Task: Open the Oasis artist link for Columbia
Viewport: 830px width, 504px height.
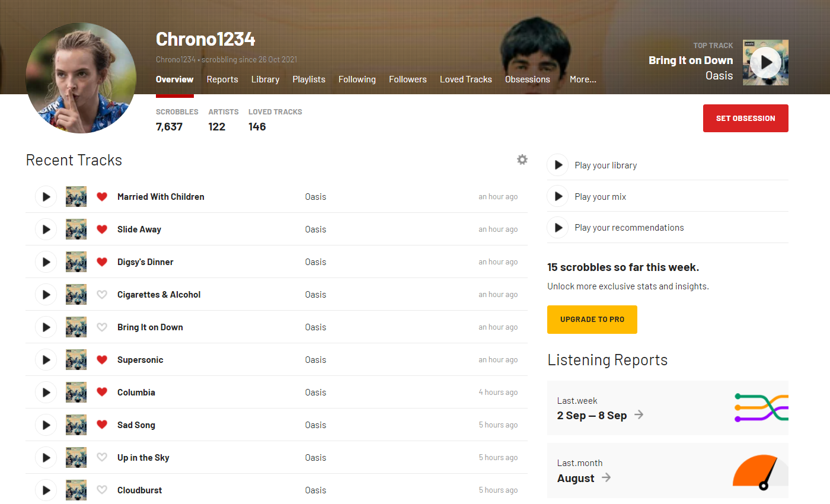Action: (x=315, y=393)
